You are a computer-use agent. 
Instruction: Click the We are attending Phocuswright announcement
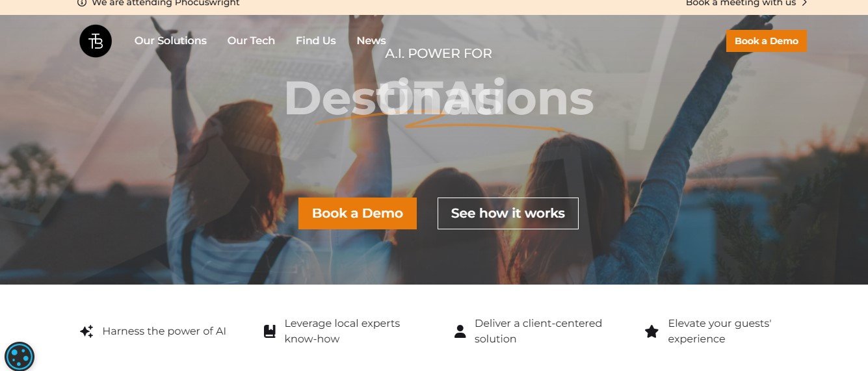pos(166,3)
